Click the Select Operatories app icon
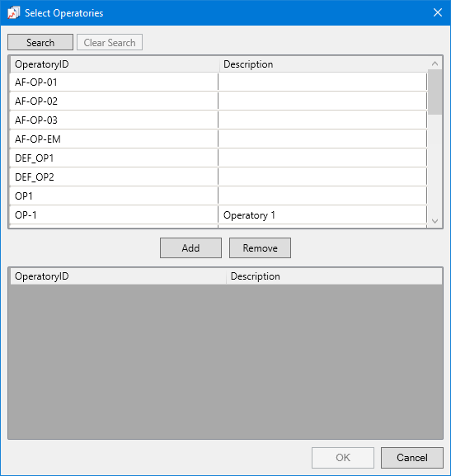Screen dimensions: 451x476 point(13,12)
